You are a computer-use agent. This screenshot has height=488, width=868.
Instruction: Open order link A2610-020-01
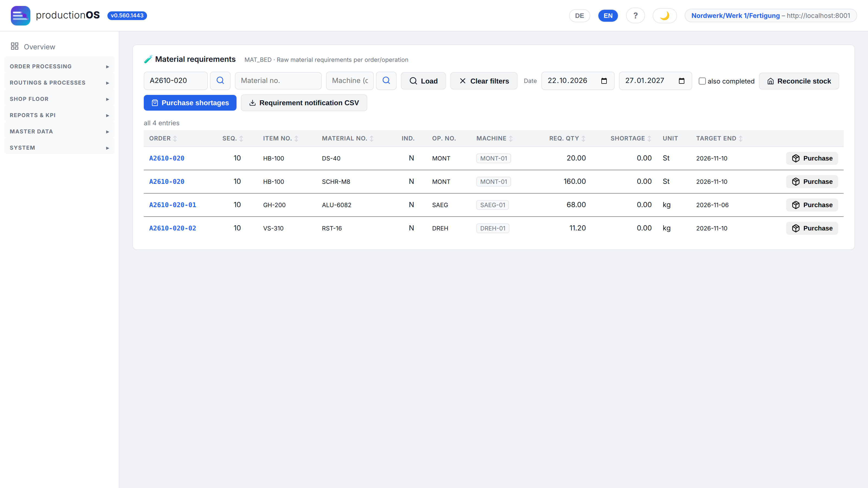click(x=173, y=205)
